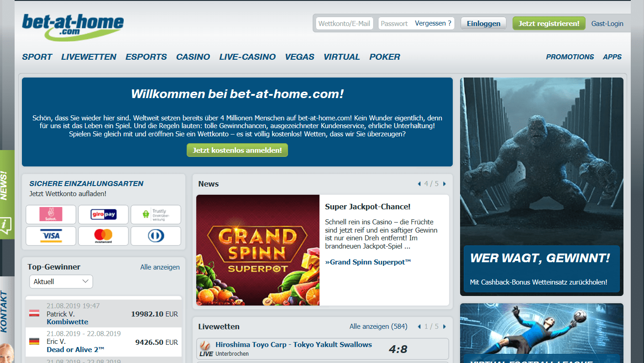Focus the Passwort input field
Screen dimensions: 644x363
click(396, 23)
